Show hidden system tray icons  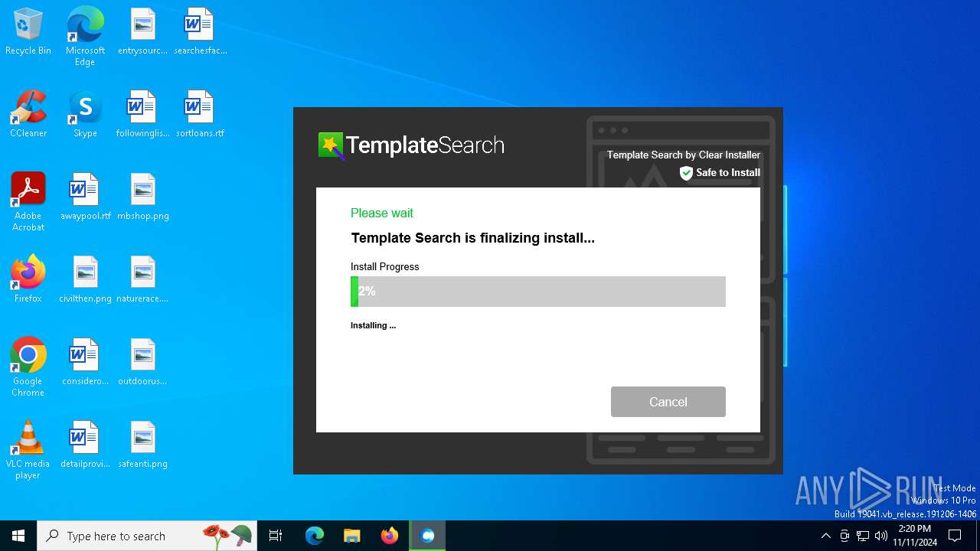(825, 536)
